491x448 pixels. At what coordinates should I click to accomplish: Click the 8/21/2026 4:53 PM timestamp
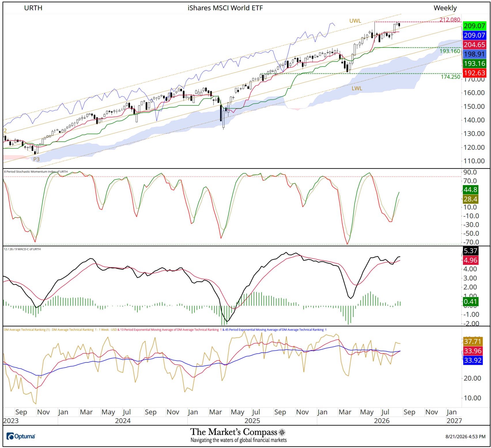pyautogui.click(x=465, y=436)
